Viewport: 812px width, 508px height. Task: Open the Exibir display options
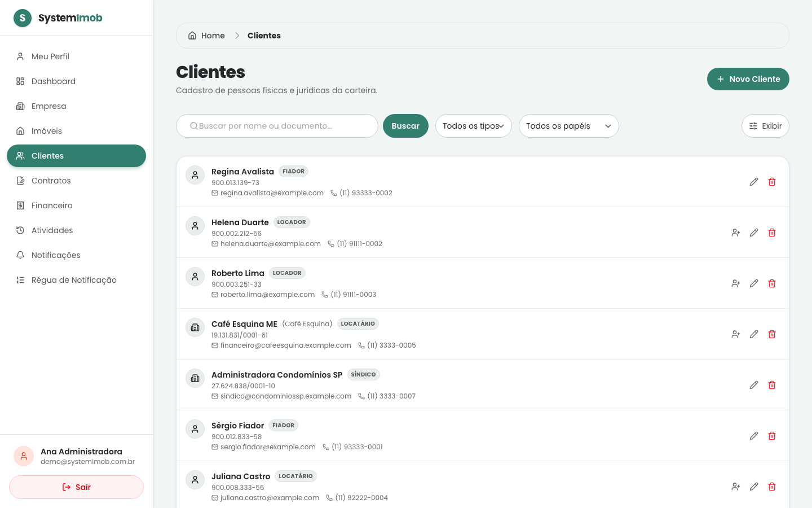click(765, 126)
